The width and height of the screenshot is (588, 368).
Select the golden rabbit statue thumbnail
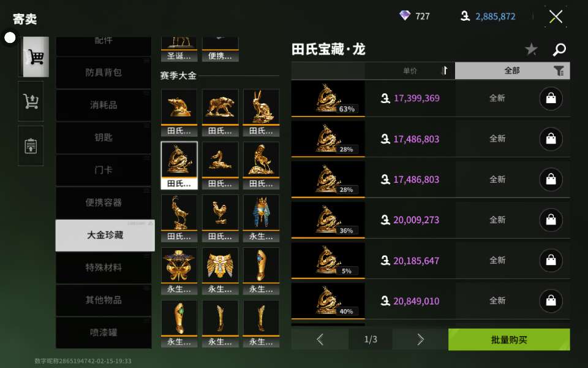pos(261,112)
